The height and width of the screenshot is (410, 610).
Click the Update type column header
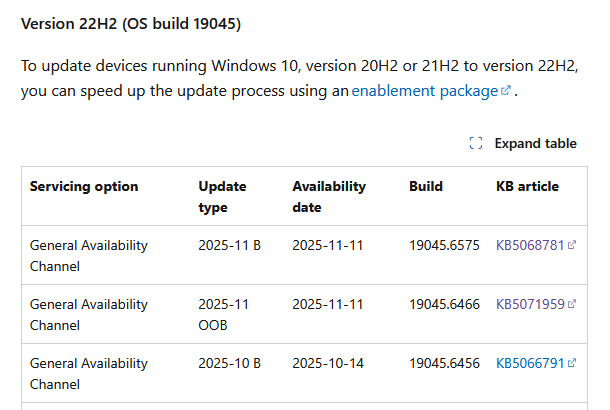pos(222,197)
